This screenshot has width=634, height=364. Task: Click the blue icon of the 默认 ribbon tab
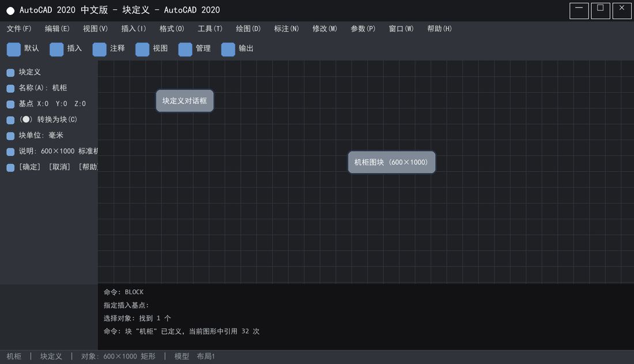click(13, 50)
